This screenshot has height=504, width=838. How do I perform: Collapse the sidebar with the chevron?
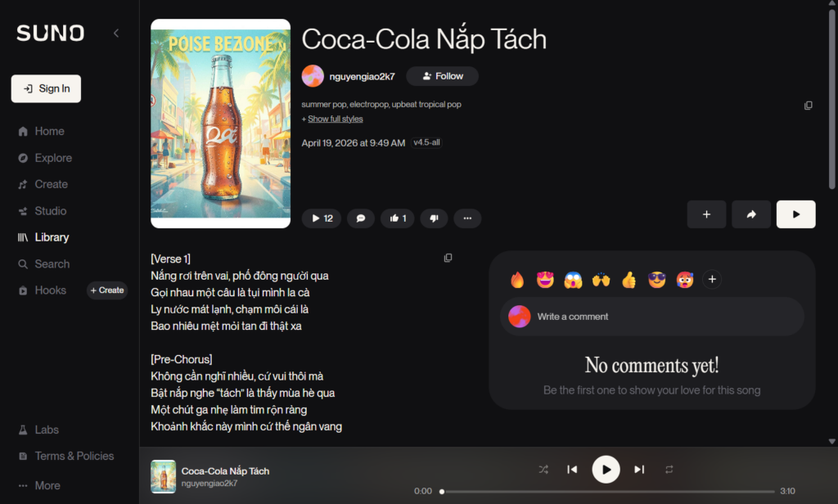116,34
